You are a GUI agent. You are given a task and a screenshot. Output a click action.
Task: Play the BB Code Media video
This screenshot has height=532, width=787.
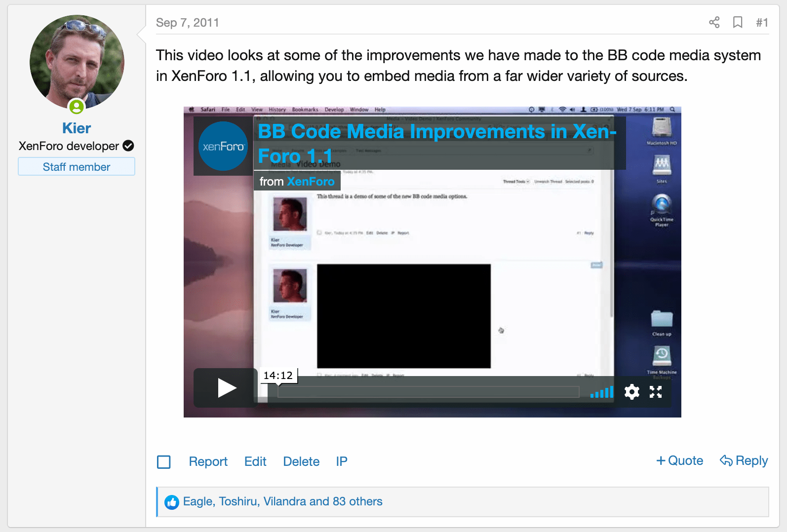coord(226,388)
